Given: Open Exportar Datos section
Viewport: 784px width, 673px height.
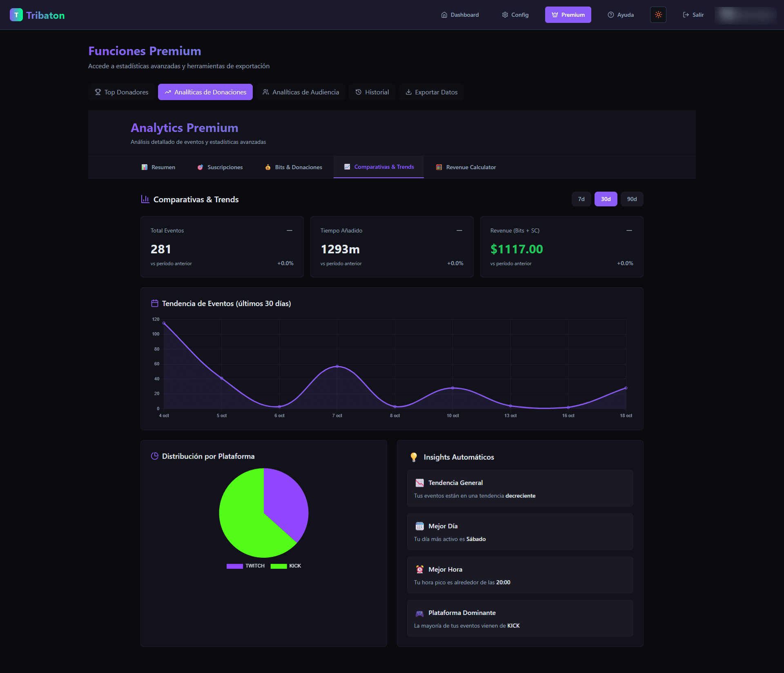Looking at the screenshot, I should 431,92.
